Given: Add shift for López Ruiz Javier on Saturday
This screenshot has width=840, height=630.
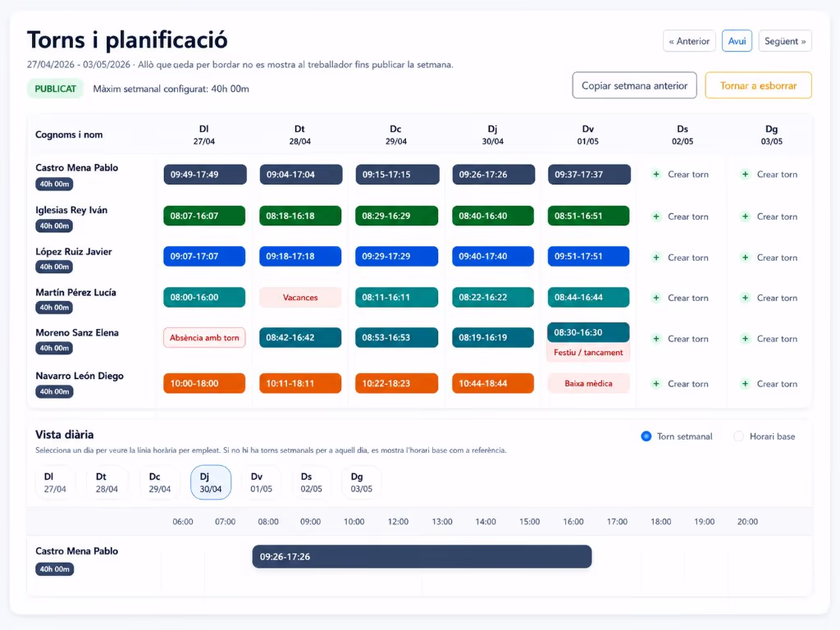Looking at the screenshot, I should coord(680,258).
